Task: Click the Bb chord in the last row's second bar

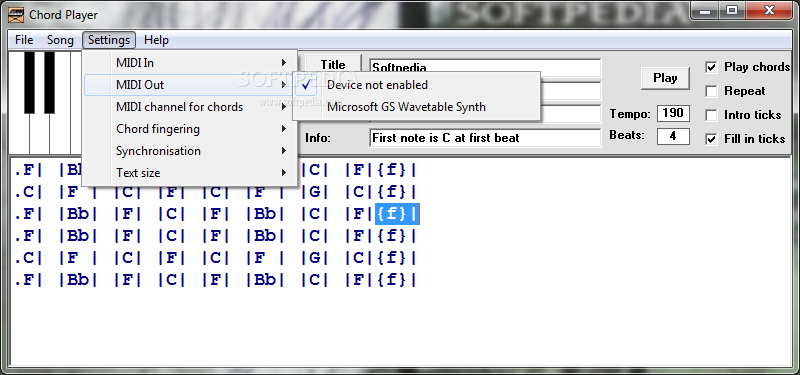Action: tap(78, 280)
